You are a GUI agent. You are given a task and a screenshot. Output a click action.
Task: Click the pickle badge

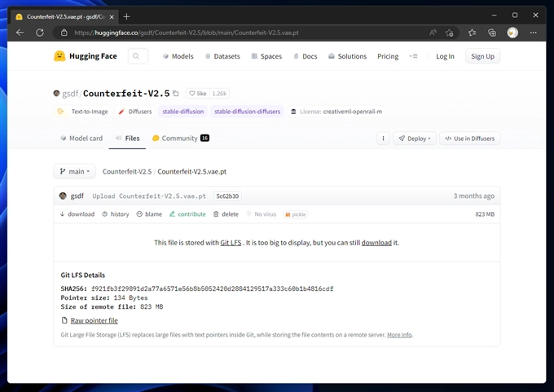[296, 214]
